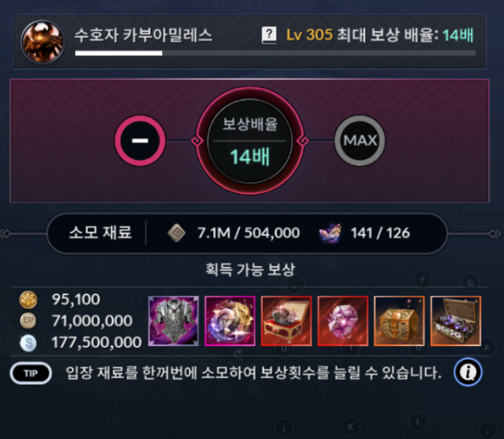Click the EXP reward icon
504x439 pixels.
[x=28, y=321]
